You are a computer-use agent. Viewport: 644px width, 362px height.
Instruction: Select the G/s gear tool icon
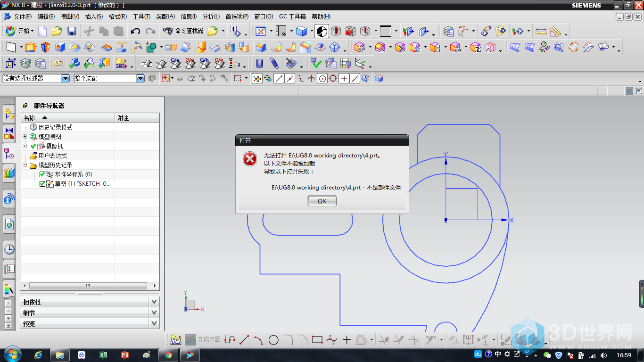coord(175,63)
